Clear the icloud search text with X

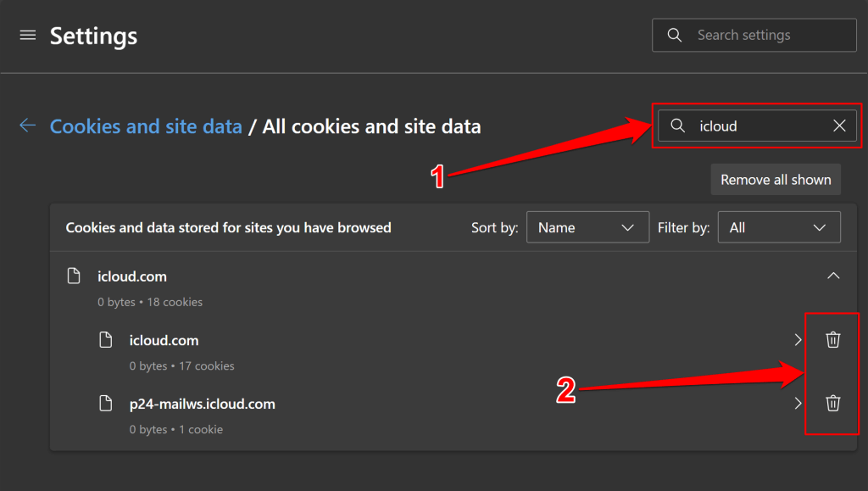pyautogui.click(x=839, y=126)
